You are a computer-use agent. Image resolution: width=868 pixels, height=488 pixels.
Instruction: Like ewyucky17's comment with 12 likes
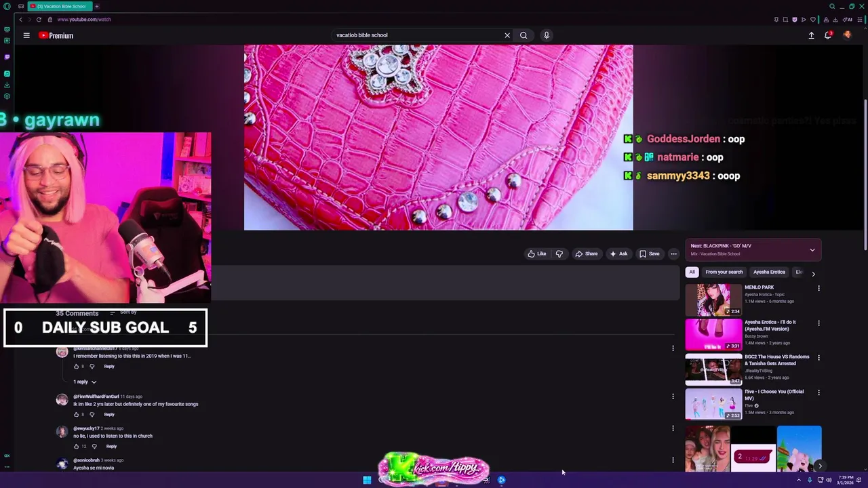click(x=77, y=446)
